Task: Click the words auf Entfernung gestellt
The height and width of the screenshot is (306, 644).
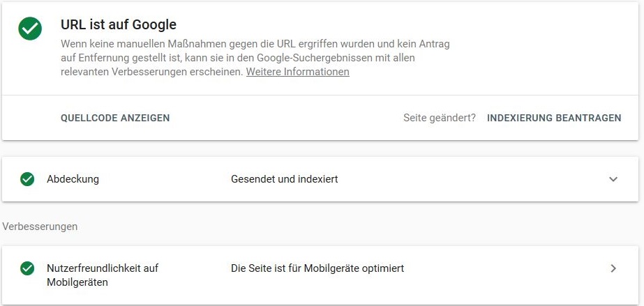Action: click(110, 58)
